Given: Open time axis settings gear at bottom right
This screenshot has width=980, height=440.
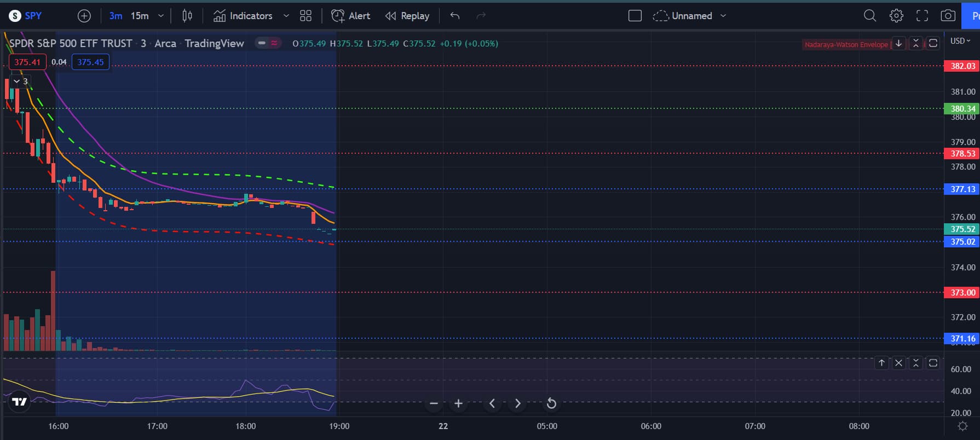Looking at the screenshot, I should click(x=962, y=426).
